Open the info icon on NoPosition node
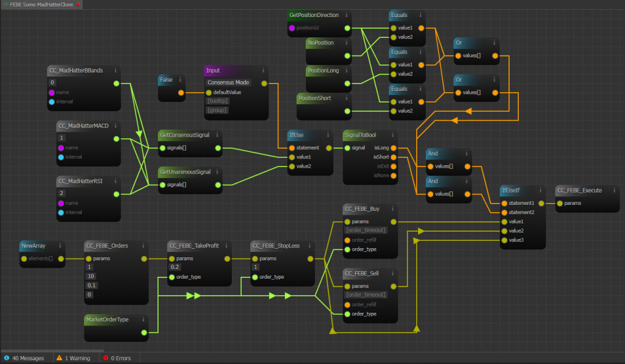This screenshot has height=364, width=625. click(x=347, y=42)
